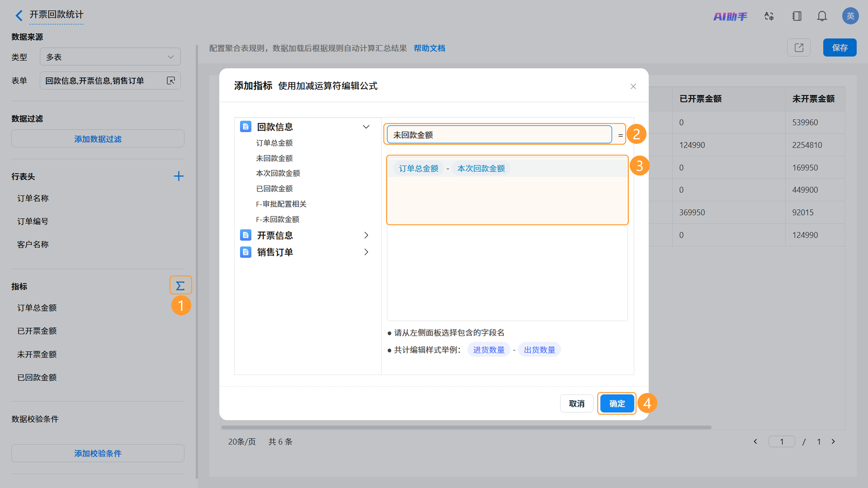Select the 订单名称 row header
This screenshot has height=488, width=868.
point(33,198)
